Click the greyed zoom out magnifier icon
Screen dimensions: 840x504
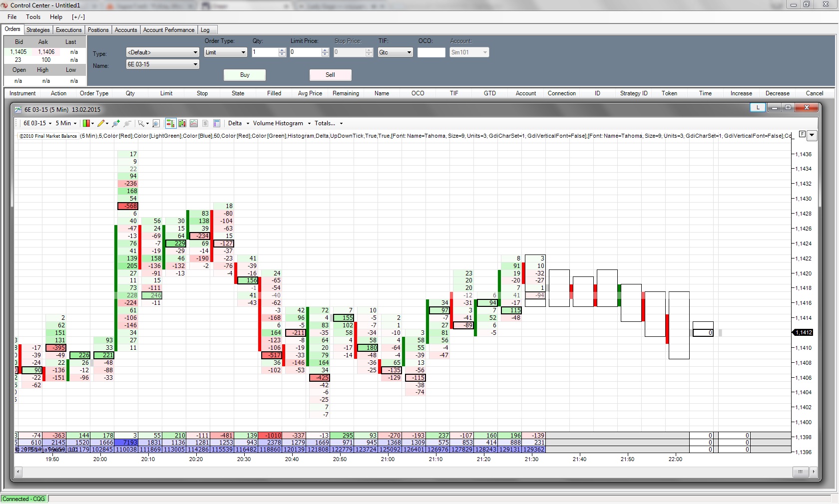click(x=127, y=123)
